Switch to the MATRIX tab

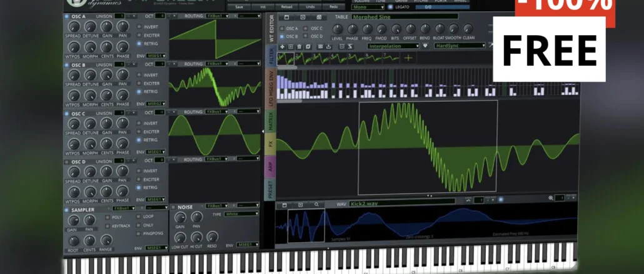[x=271, y=123]
